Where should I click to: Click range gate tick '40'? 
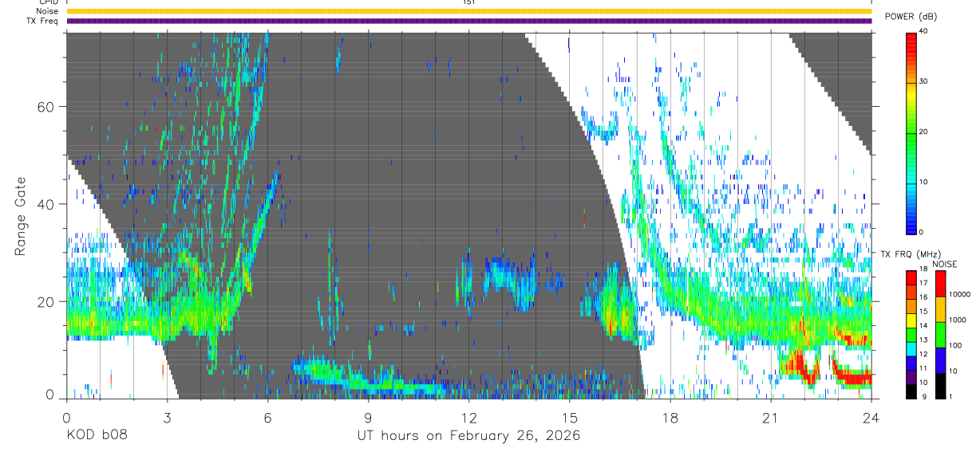(x=45, y=204)
